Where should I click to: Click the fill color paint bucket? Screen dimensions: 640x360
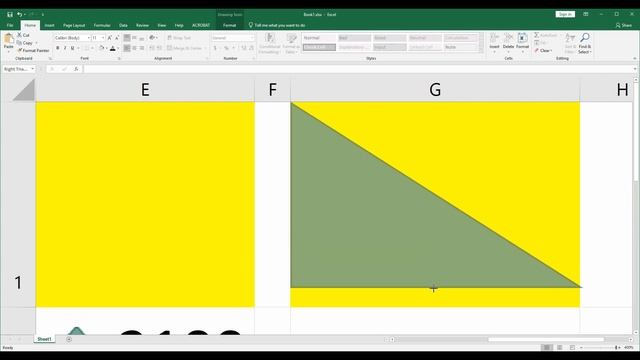tap(101, 48)
